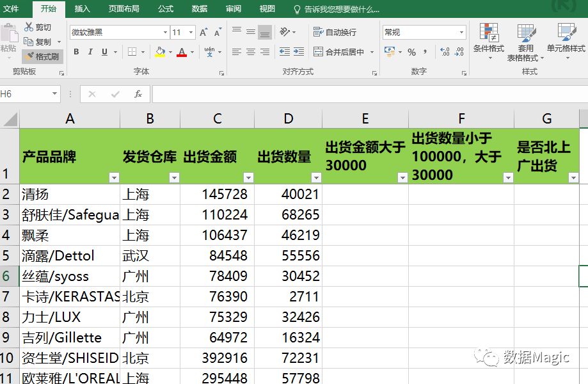Apply the red font color A
This screenshot has width=588, height=384.
point(182,52)
